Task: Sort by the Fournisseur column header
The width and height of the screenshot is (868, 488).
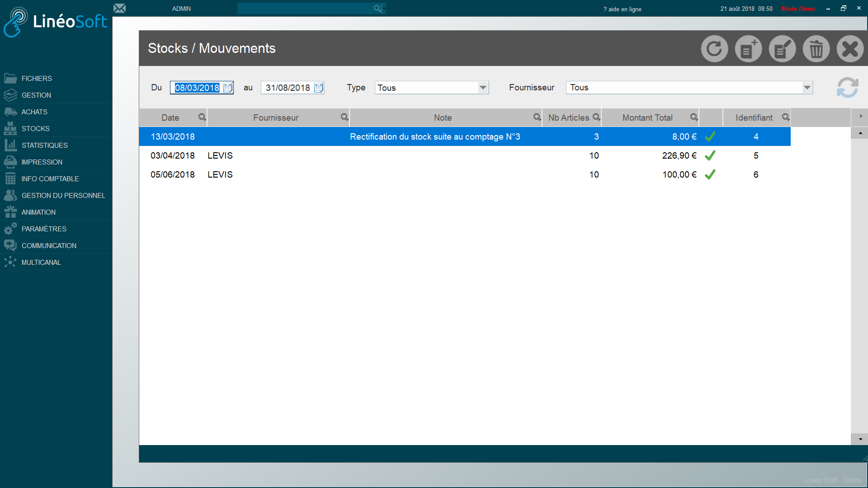Action: click(x=276, y=117)
